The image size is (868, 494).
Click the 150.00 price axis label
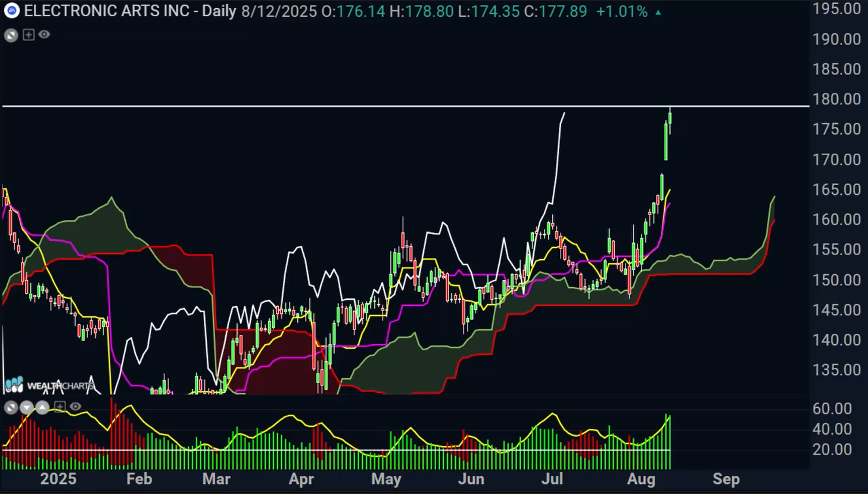click(x=836, y=279)
